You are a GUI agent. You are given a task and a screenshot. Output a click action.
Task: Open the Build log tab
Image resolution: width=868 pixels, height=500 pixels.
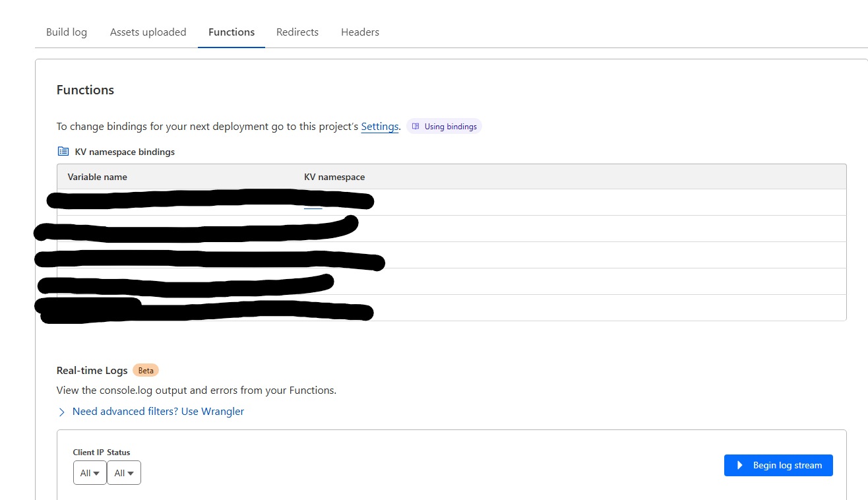[x=67, y=32]
